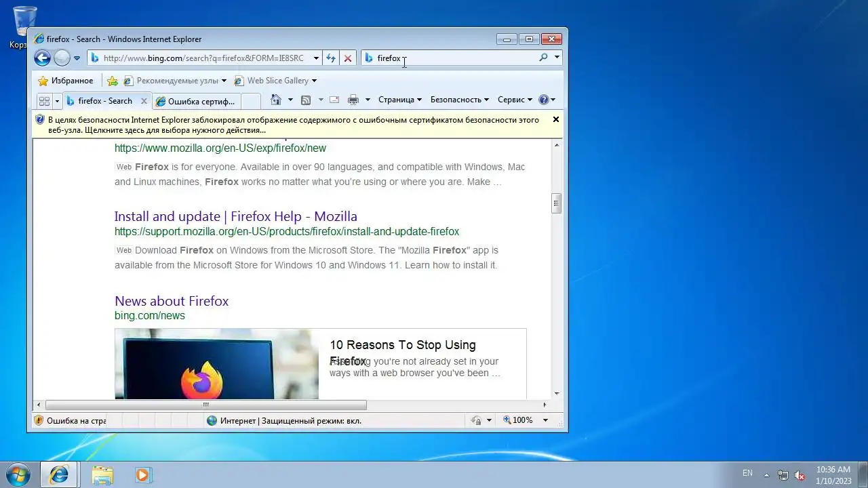Open '10 Reasons To Stop Using Firefox' article
The image size is (868, 488).
[x=403, y=352]
